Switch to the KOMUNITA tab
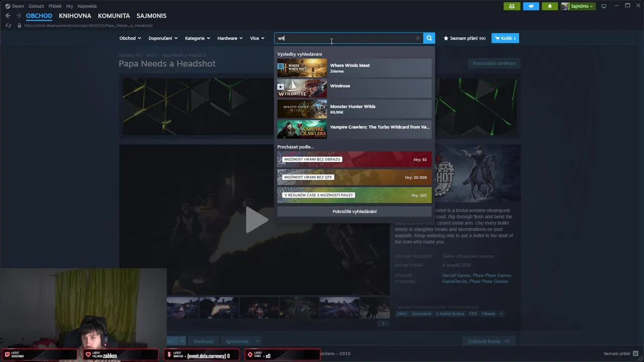Image resolution: width=644 pixels, height=362 pixels. point(114,16)
